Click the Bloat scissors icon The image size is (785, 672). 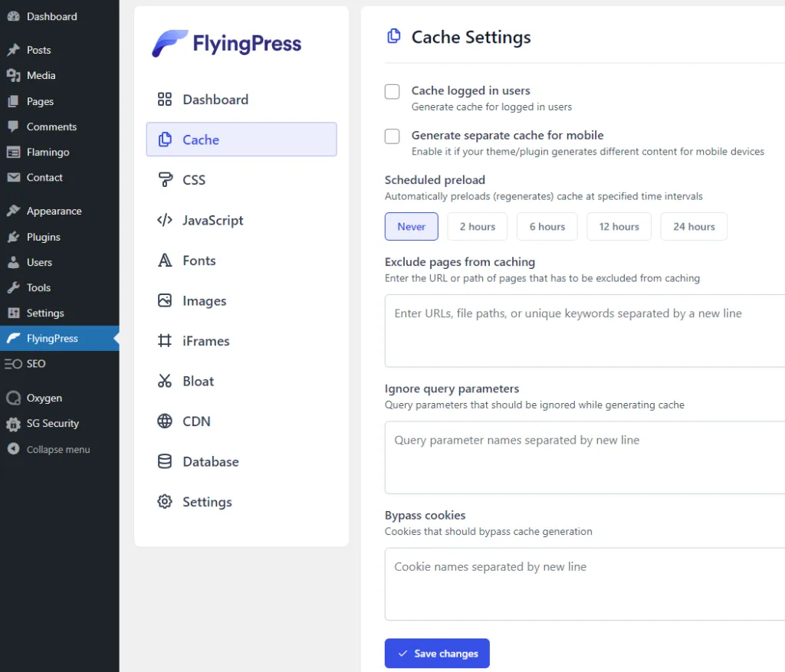[x=165, y=382]
